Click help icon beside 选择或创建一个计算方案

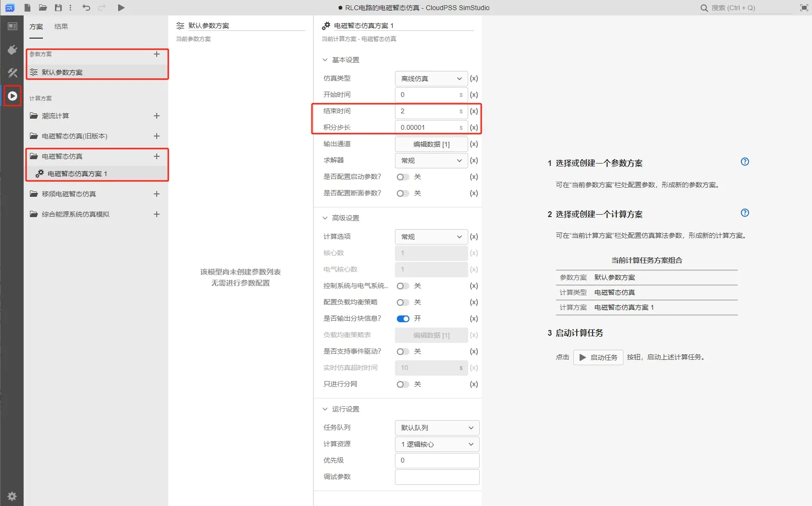click(x=745, y=213)
